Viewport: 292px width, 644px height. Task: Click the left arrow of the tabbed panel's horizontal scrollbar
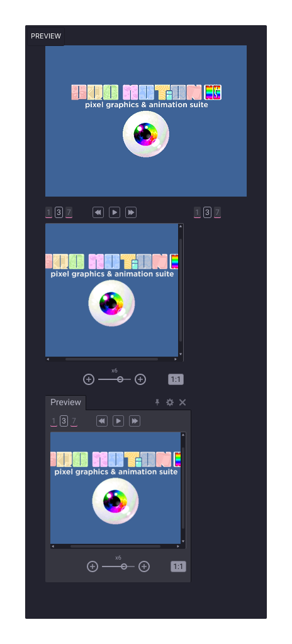click(52, 546)
